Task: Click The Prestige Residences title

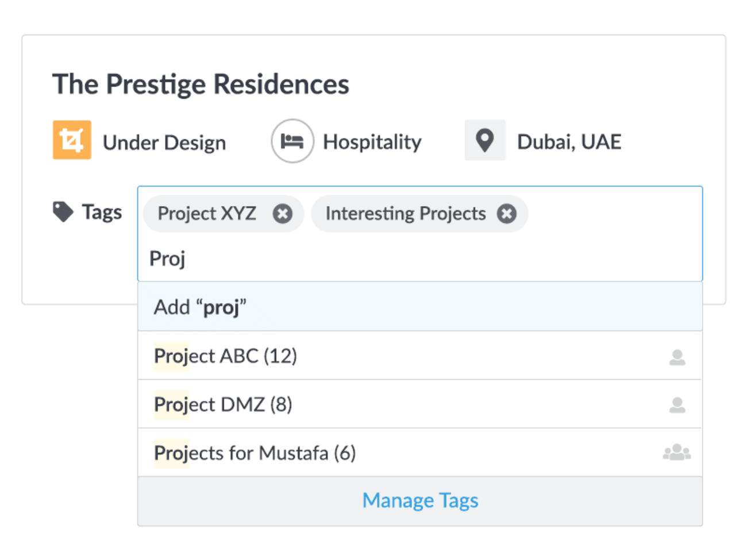Action: pyautogui.click(x=201, y=84)
